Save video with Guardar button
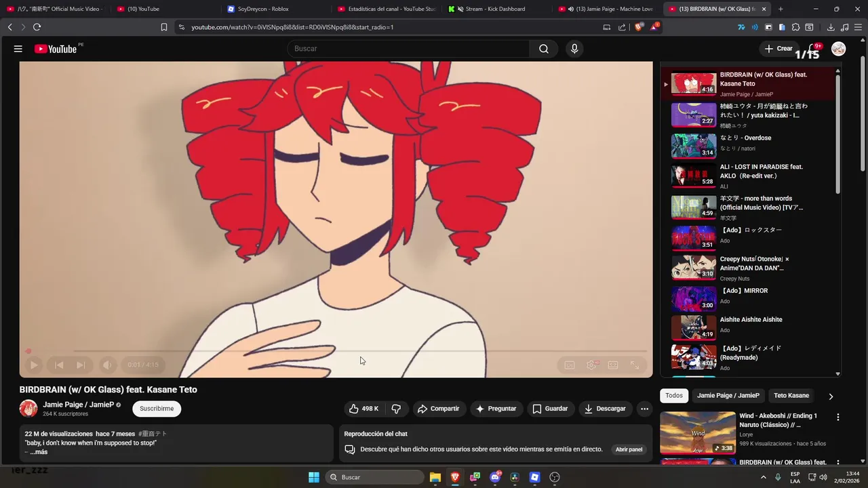The height and width of the screenshot is (488, 868). click(x=550, y=409)
